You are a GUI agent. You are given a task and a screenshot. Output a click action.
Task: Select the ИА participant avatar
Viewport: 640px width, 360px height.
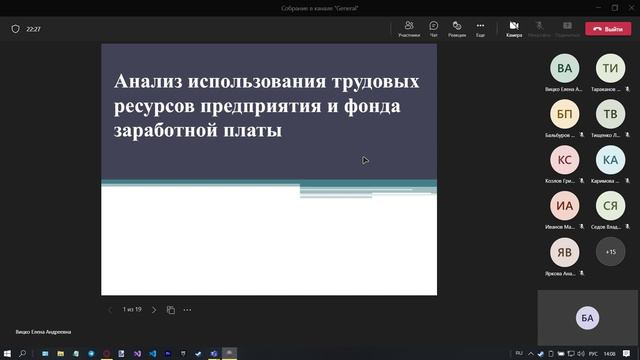click(564, 206)
